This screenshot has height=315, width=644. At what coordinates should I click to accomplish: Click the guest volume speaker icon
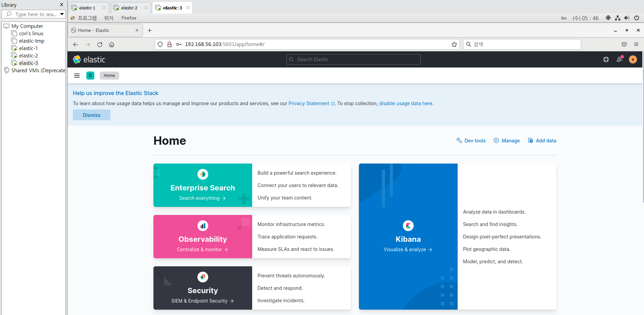pyautogui.click(x=627, y=18)
